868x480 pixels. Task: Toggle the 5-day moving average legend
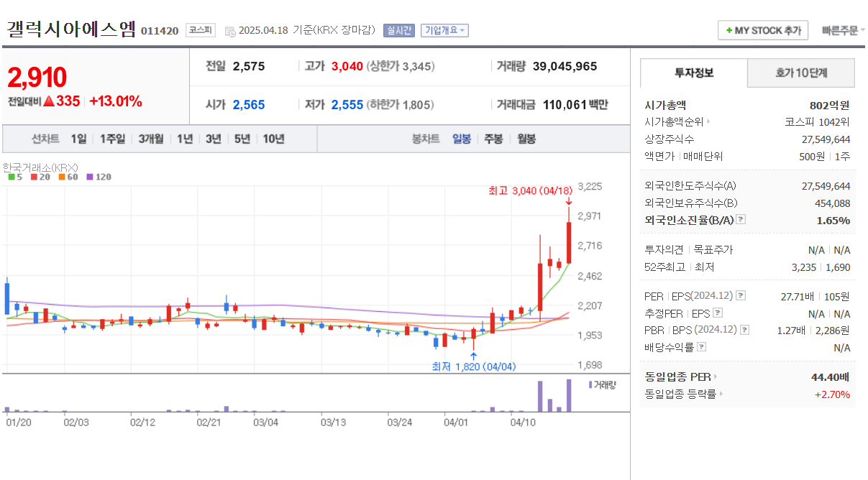pos(12,176)
